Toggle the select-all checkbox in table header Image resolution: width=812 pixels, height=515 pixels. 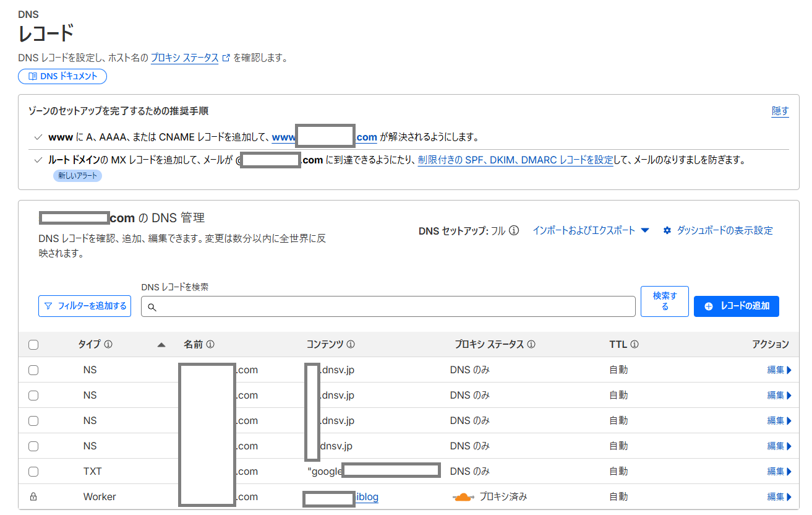33,345
